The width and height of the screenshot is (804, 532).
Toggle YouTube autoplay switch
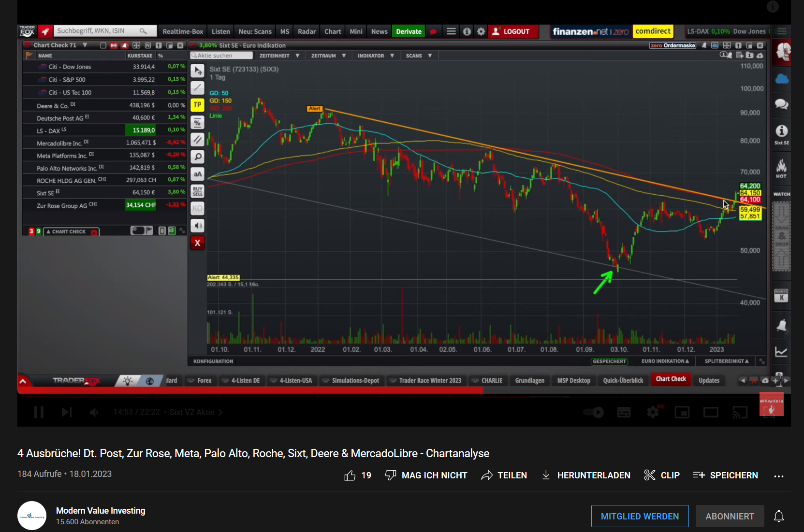click(x=593, y=412)
